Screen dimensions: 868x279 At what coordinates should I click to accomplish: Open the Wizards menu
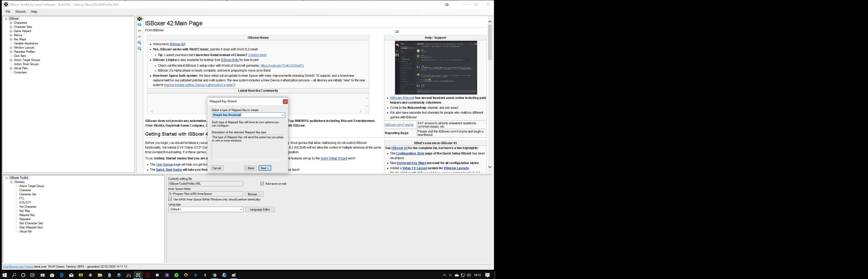[21, 11]
